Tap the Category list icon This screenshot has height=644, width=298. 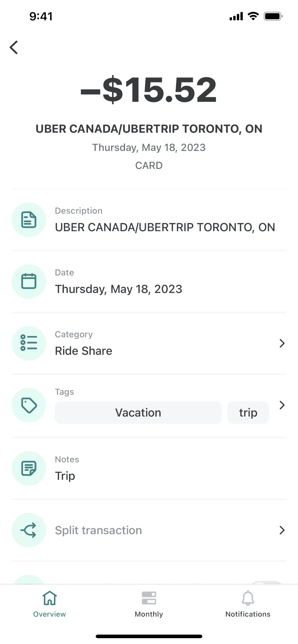point(29,343)
